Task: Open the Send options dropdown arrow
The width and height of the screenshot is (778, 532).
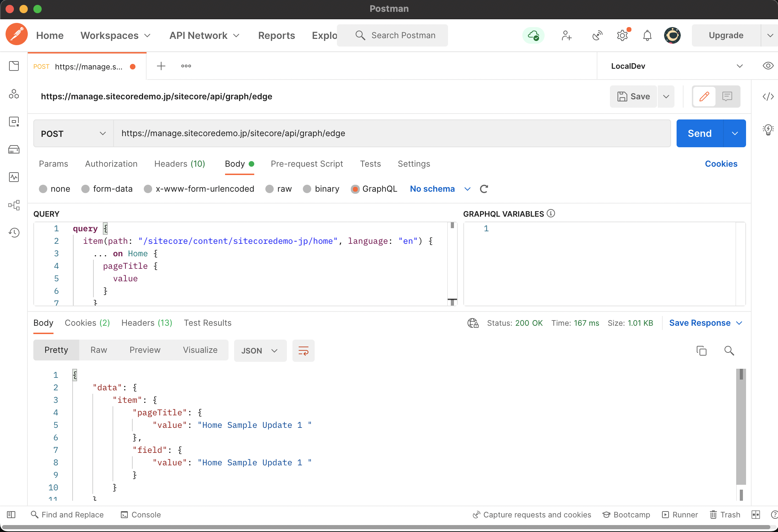Action: pyautogui.click(x=735, y=133)
